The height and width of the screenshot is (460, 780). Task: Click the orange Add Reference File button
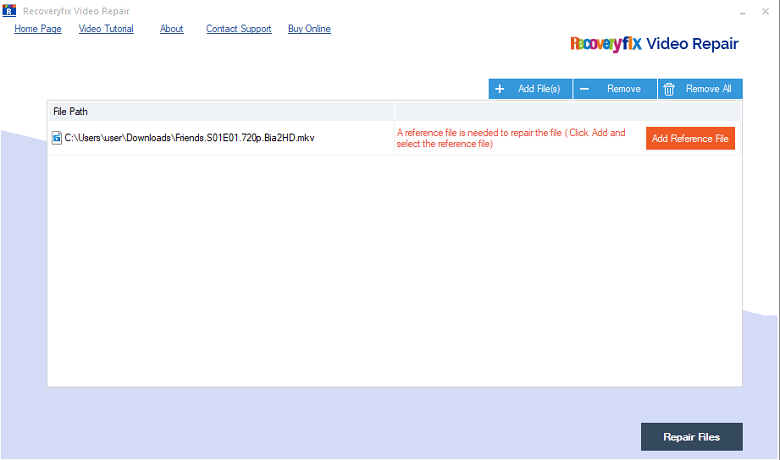pos(690,138)
